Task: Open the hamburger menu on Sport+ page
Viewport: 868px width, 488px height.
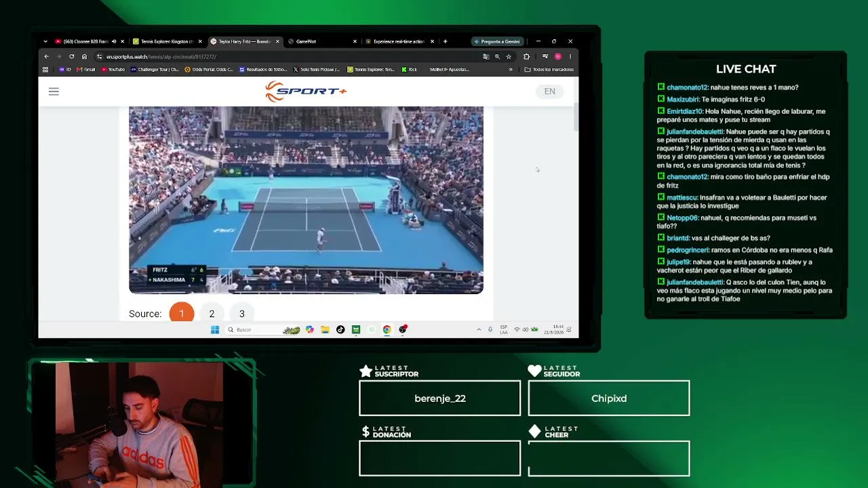Action: (x=54, y=91)
